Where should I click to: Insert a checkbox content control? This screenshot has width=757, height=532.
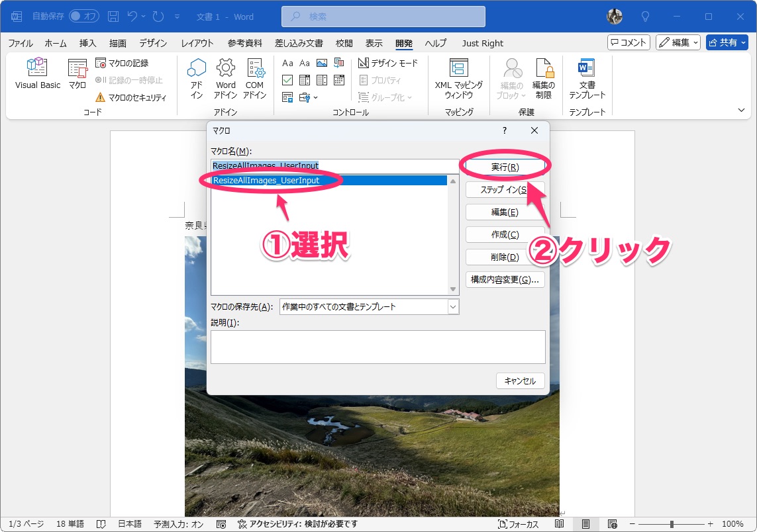point(287,79)
